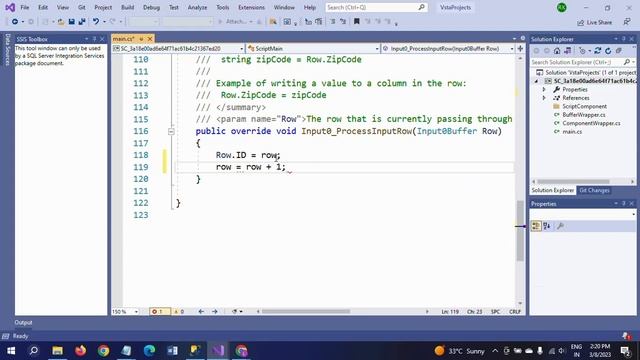This screenshot has height=360, width=640.
Task: Open the Build menu
Action: click(x=127, y=7)
